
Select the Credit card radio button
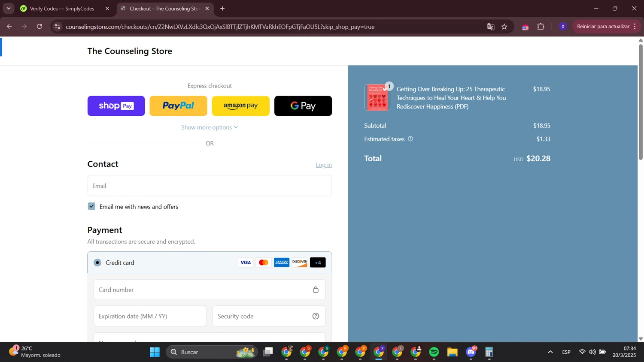point(97,262)
